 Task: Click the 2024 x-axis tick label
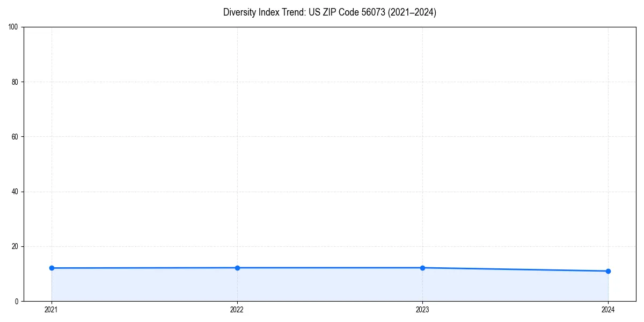tap(608, 309)
